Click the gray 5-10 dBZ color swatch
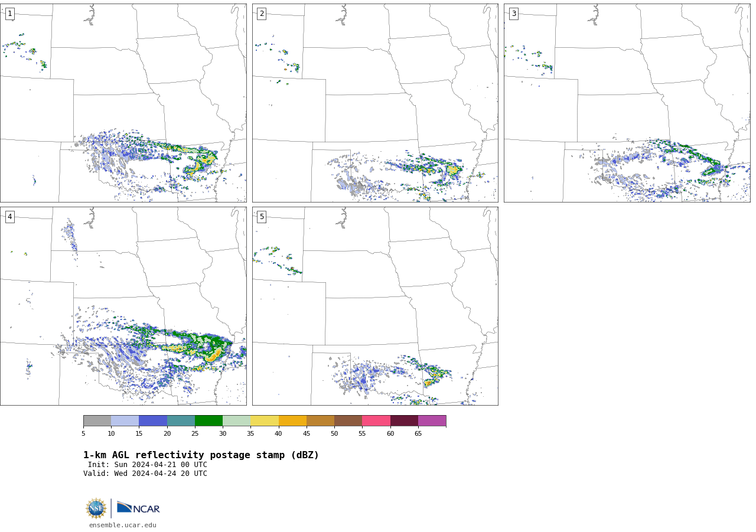The height and width of the screenshot is (532, 756). [97, 421]
